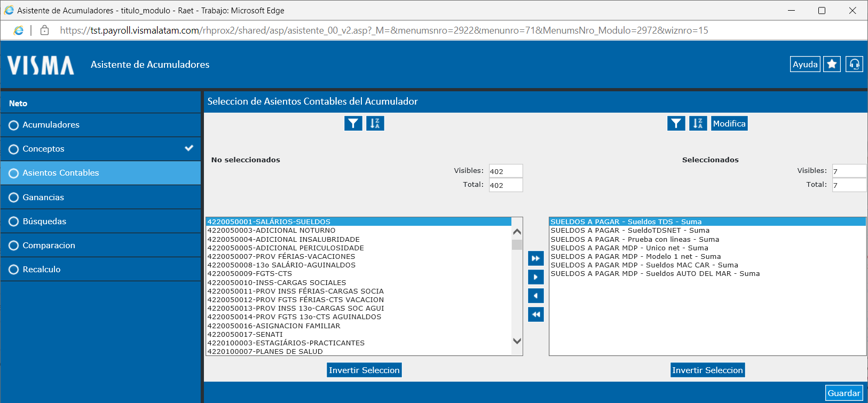Click the Total field showing 7
The image size is (868, 403).
point(849,185)
